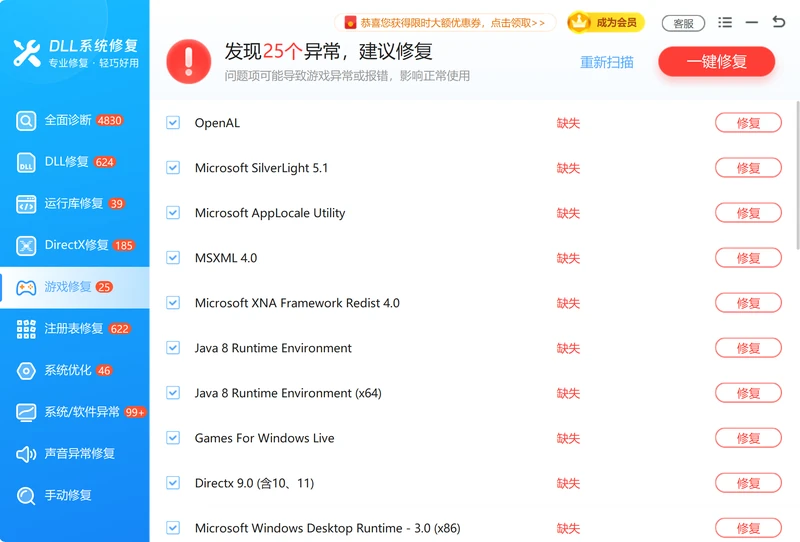The image size is (800, 542).
Task: Open the 手动修复 search icon
Action: tap(26, 495)
